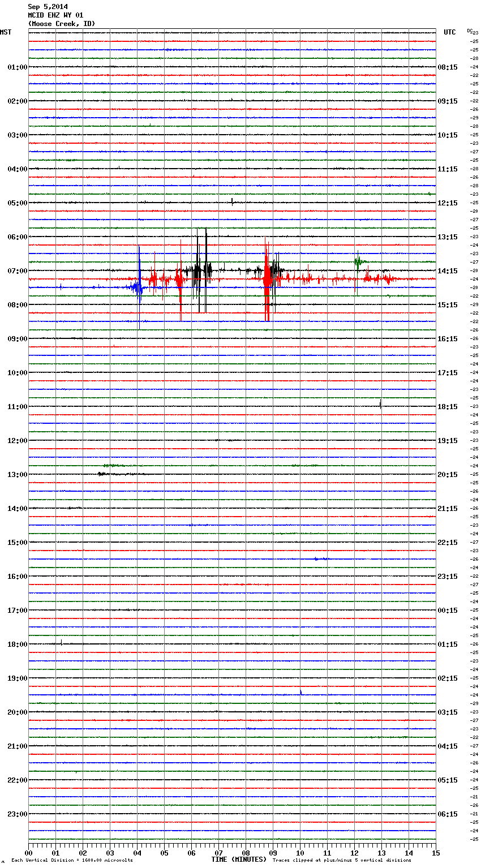Select the station code 'MCID EHZ WY 01'
The height and width of the screenshot is (868, 481).
pyautogui.click(x=55, y=15)
